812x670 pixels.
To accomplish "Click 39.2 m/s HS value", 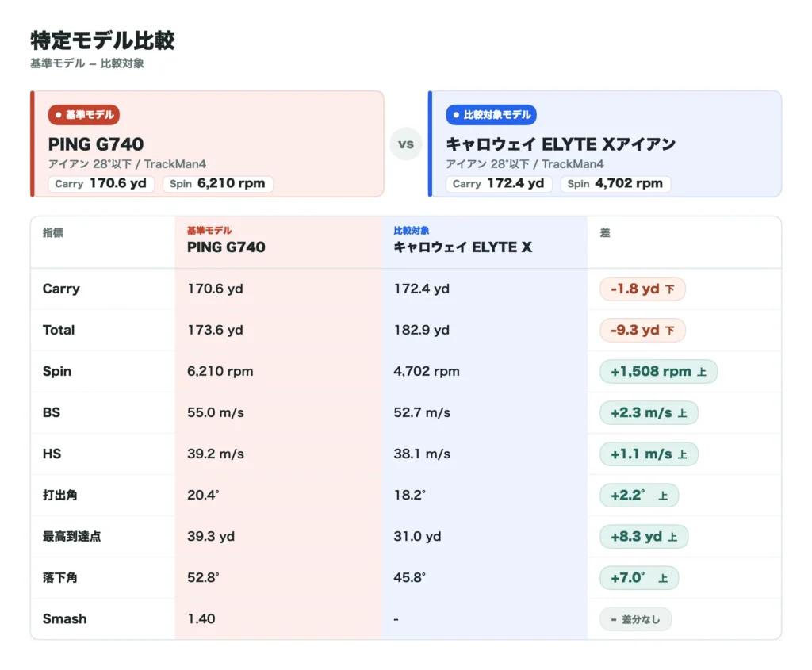I will (x=216, y=454).
